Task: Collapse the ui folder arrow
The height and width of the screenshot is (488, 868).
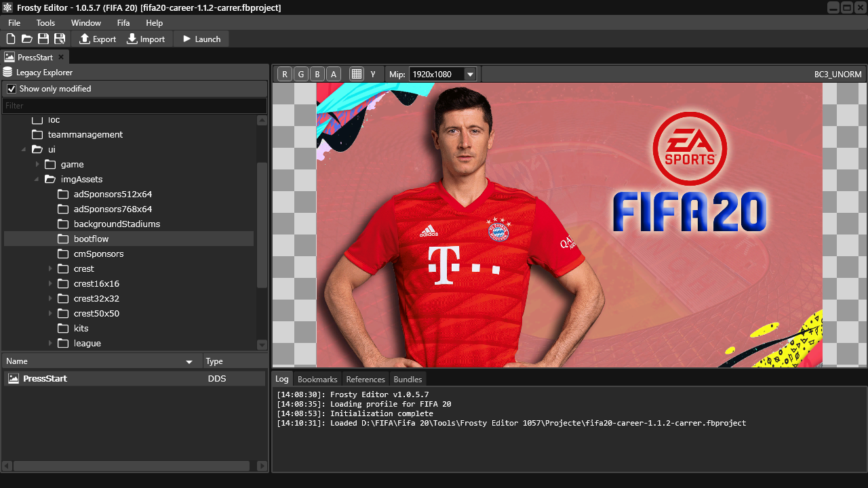Action: (x=24, y=149)
